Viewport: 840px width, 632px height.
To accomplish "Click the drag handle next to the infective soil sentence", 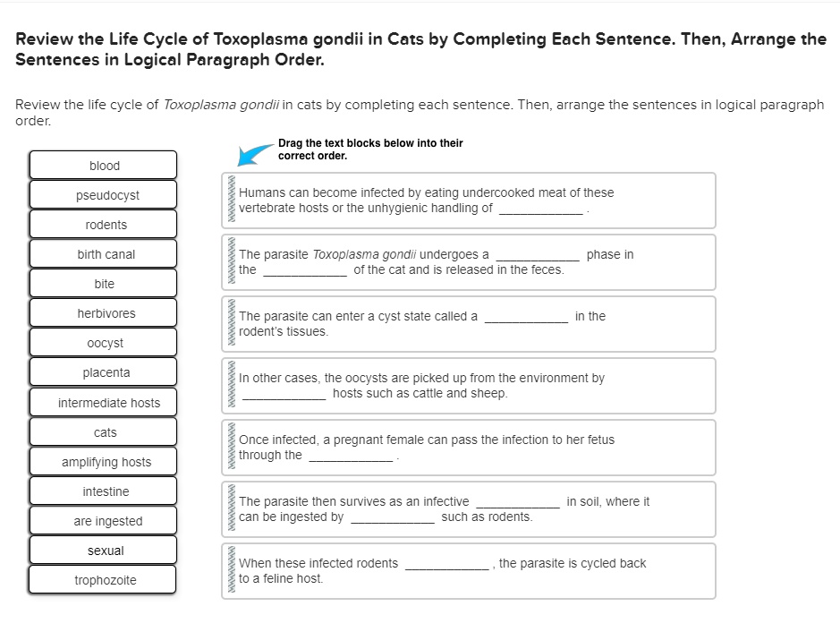I will (x=231, y=508).
